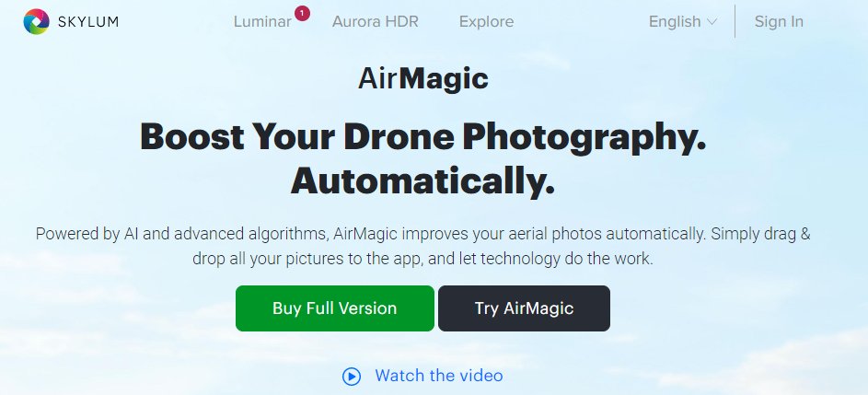Click the colorful Skylum logo icon
The height and width of the screenshot is (395, 868).
[x=37, y=21]
